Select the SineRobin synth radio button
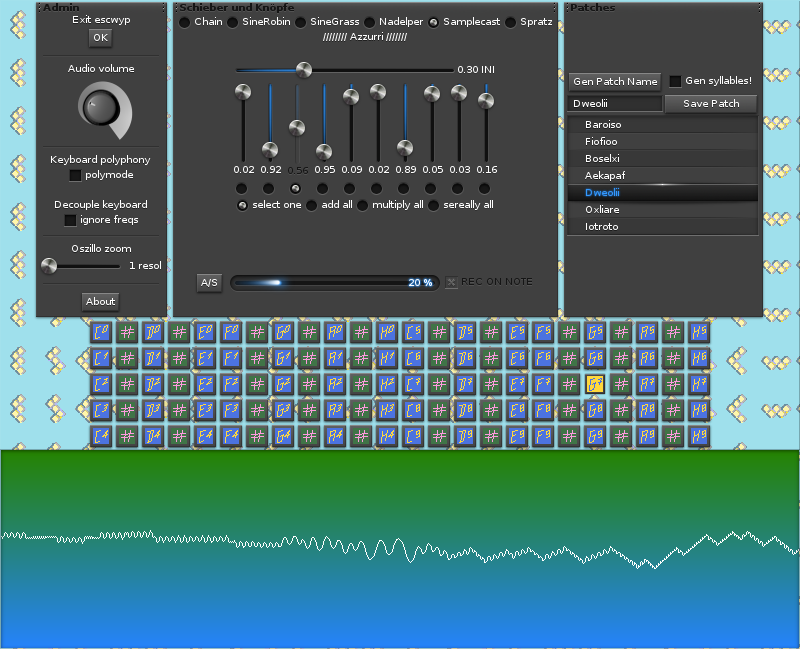Screen dimensions: 800x649 point(233,22)
